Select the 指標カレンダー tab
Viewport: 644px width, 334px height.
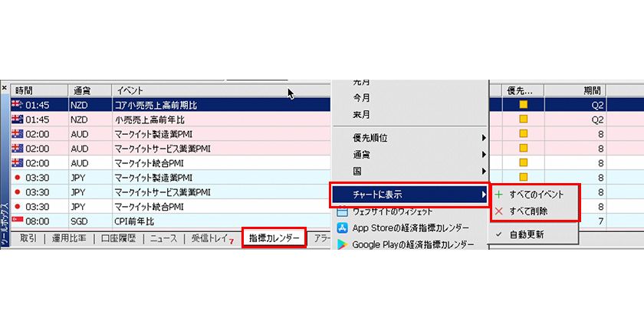(x=274, y=238)
